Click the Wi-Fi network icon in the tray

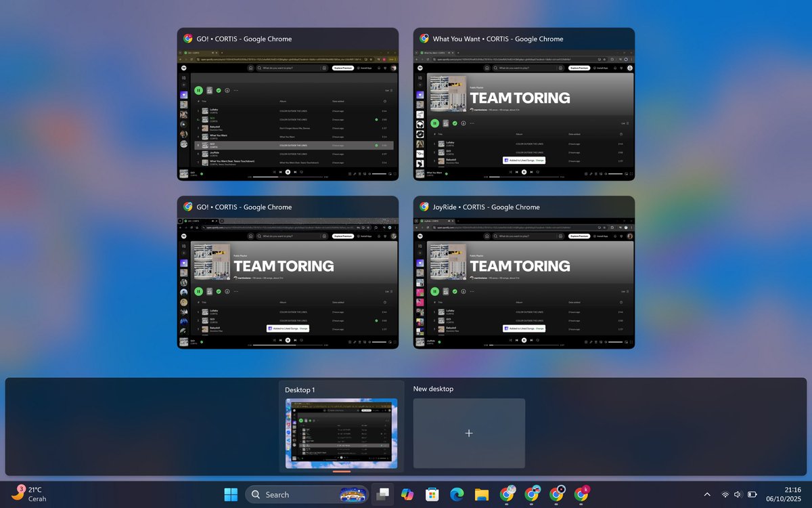725,494
